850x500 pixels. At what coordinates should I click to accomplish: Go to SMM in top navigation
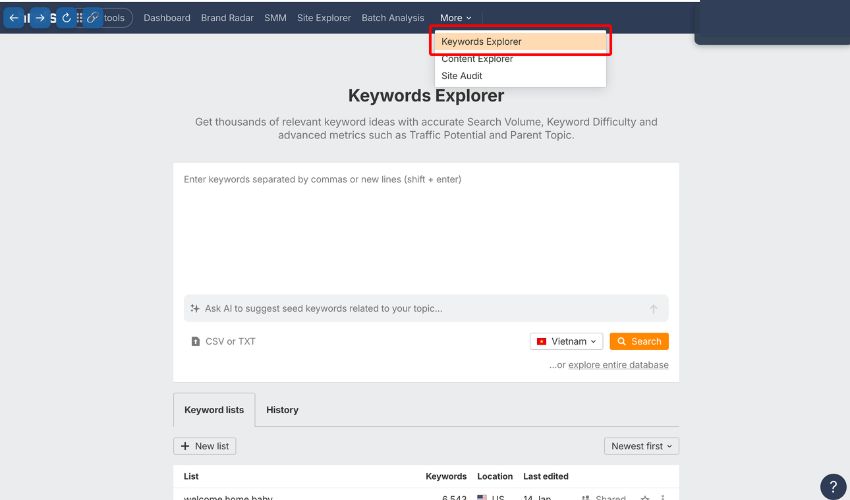click(275, 18)
